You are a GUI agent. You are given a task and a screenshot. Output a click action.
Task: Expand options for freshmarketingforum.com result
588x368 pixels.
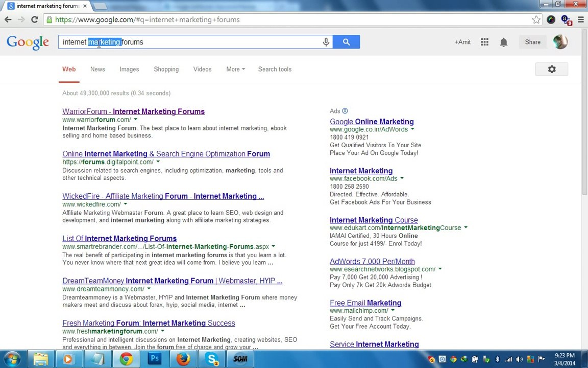pyautogui.click(x=162, y=331)
